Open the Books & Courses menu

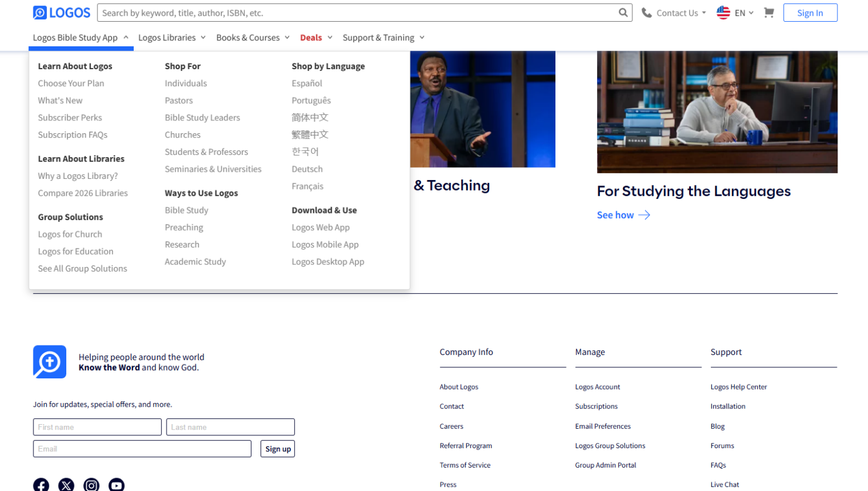coord(252,37)
